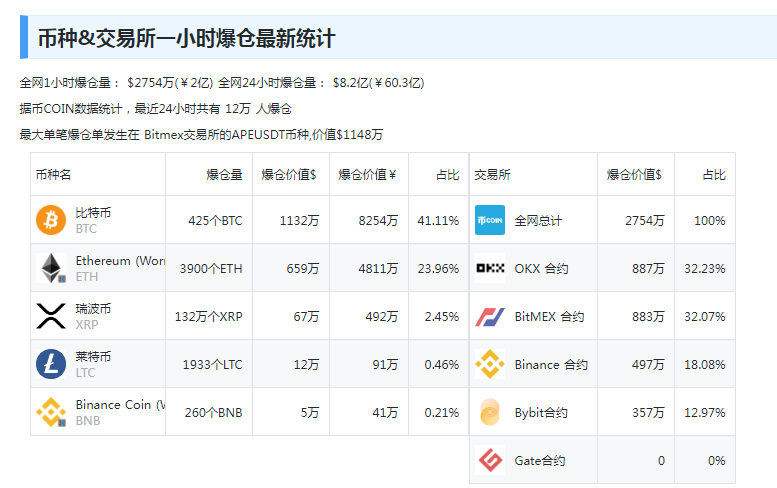777x488 pixels.
Task: Click the XRP ripple logo icon
Action: (51, 316)
